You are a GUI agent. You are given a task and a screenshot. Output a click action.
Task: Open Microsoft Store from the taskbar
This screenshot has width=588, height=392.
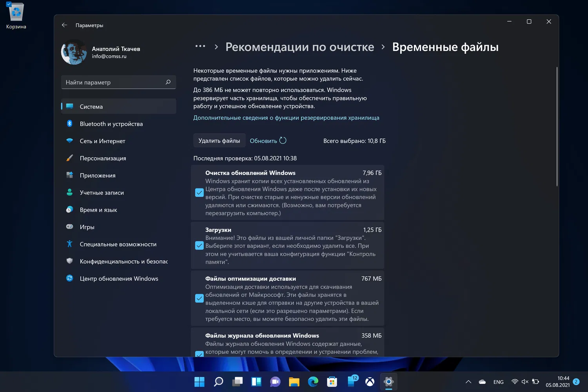click(332, 382)
